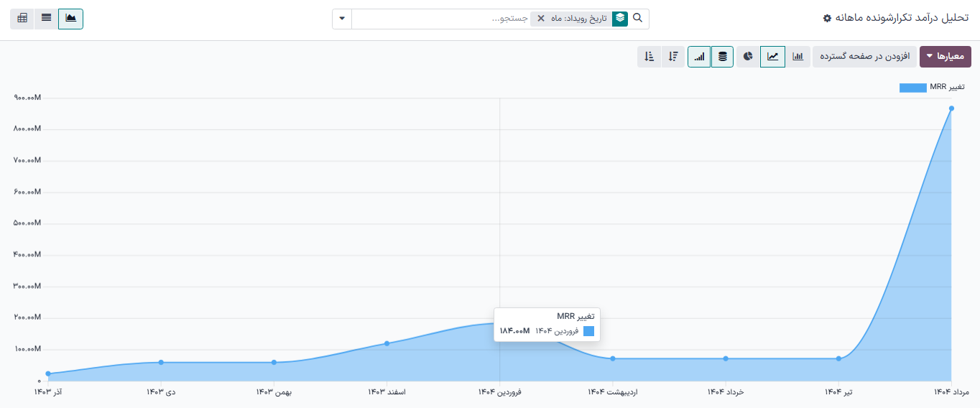Toggle the cumulative chart option
The height and width of the screenshot is (408, 980).
[x=699, y=57]
